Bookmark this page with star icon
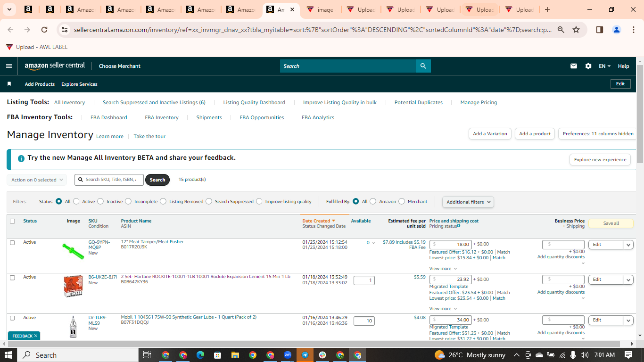This screenshot has height=362, width=644. pos(576,30)
